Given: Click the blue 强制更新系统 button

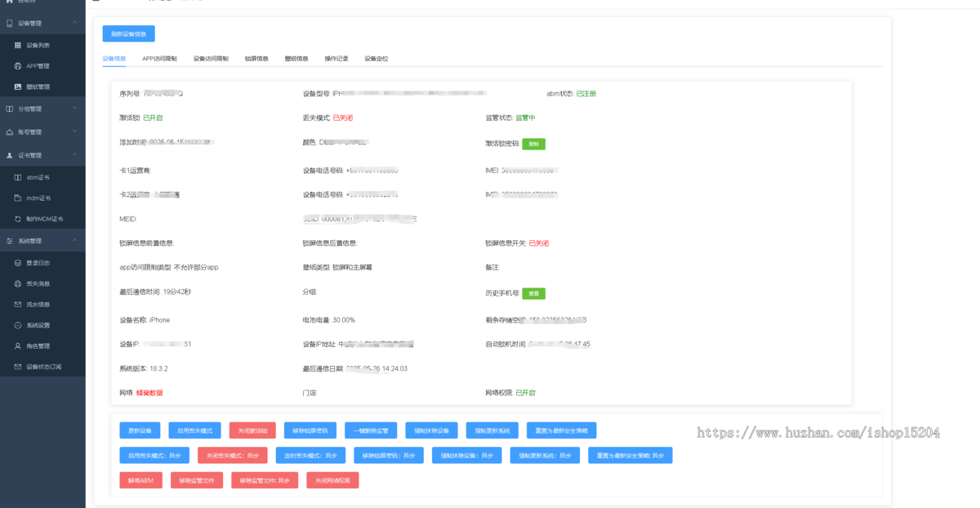Looking at the screenshot, I should click(x=492, y=430).
